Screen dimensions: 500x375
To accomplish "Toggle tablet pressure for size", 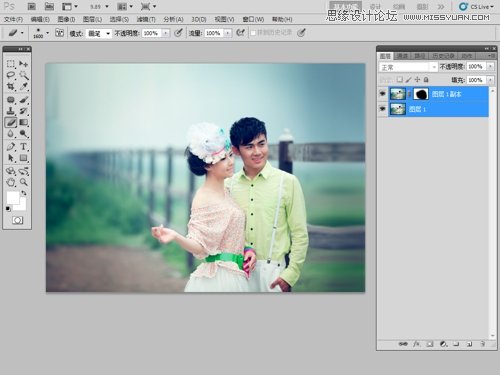I will pyautogui.click(x=301, y=33).
